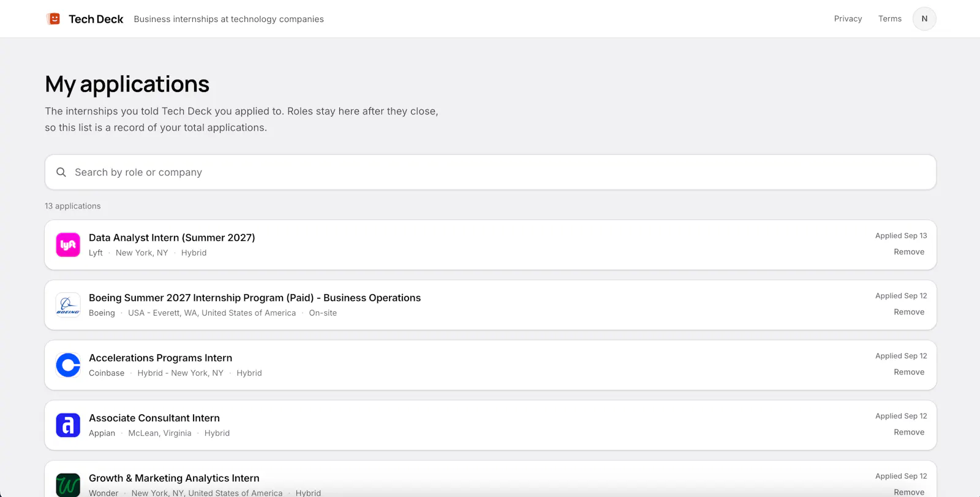
Task: Open the Lyft company logo
Action: point(68,245)
